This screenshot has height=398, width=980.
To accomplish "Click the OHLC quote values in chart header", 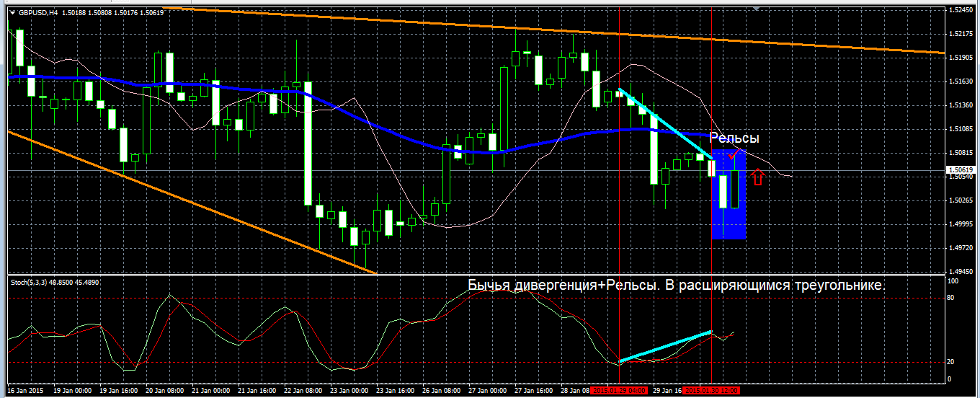I will tap(112, 12).
